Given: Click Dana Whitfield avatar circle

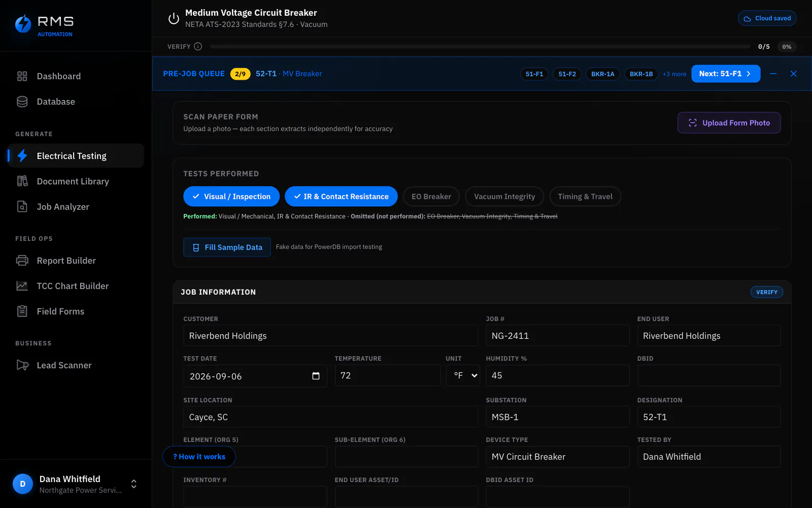Looking at the screenshot, I should click(x=22, y=484).
